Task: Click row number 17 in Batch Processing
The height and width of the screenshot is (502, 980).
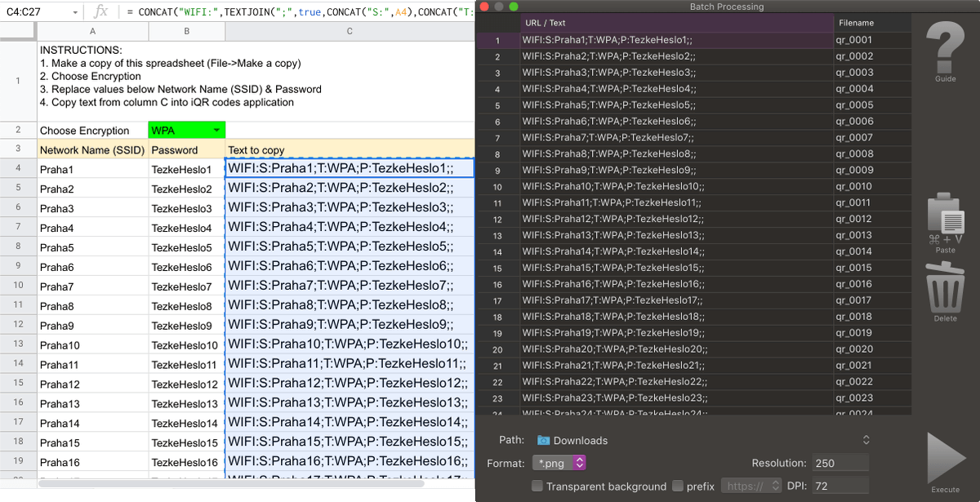Action: [x=498, y=300]
